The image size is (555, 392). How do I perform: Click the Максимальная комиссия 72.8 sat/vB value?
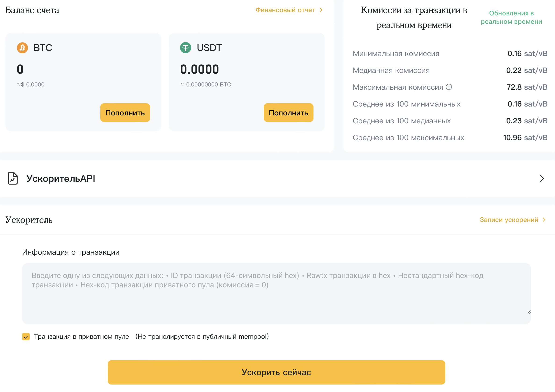click(527, 87)
